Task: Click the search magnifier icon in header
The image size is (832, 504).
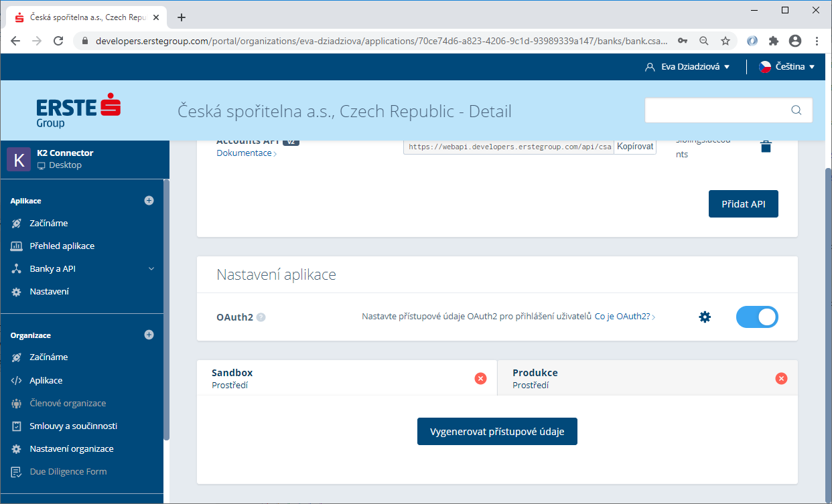Action: (796, 110)
